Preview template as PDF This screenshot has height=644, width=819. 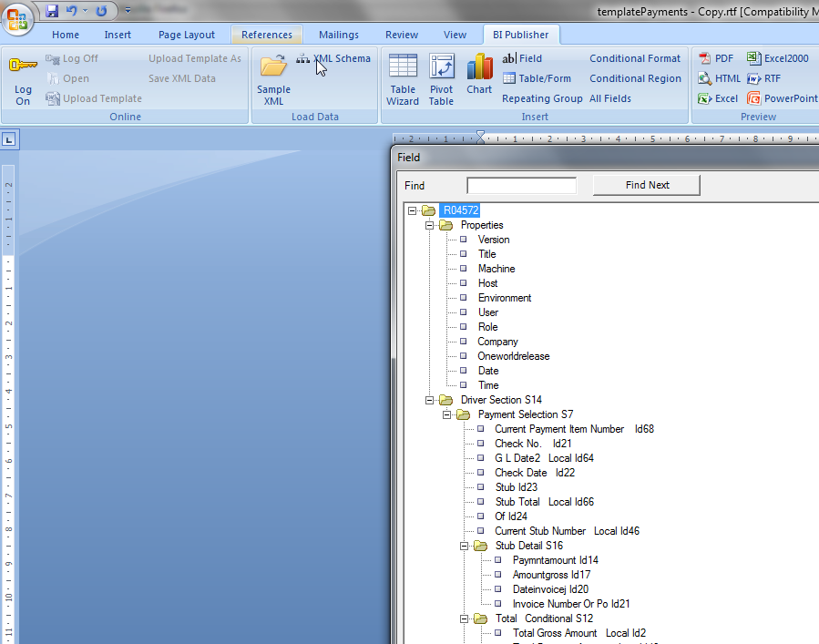(x=716, y=58)
